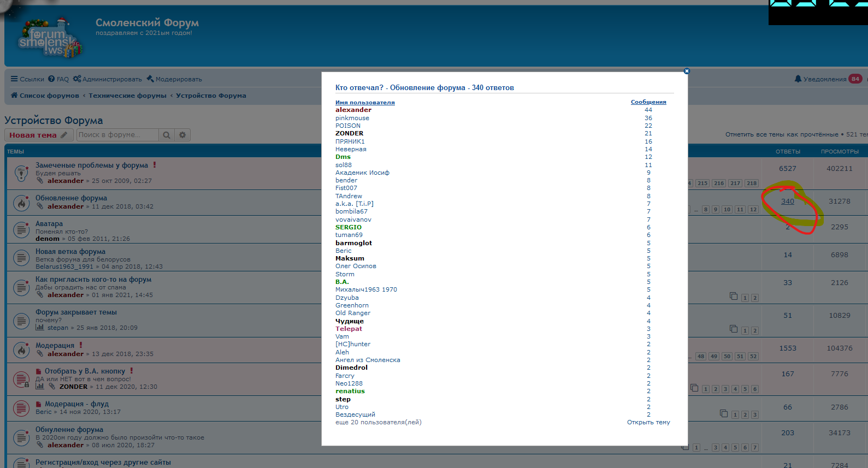Open user Вездесущий profile in popup
The width and height of the screenshot is (868, 468).
(355, 414)
